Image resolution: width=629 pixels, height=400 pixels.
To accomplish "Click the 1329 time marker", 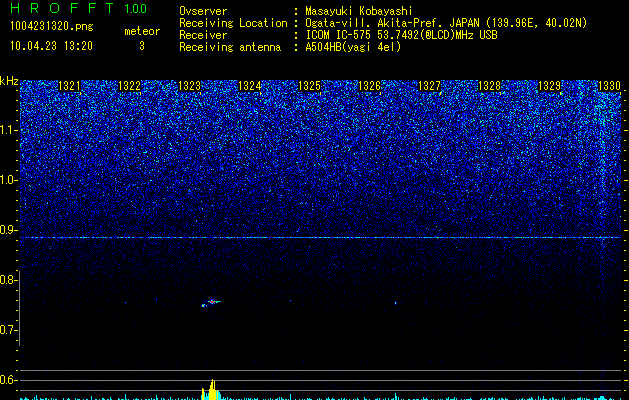I will (549, 86).
